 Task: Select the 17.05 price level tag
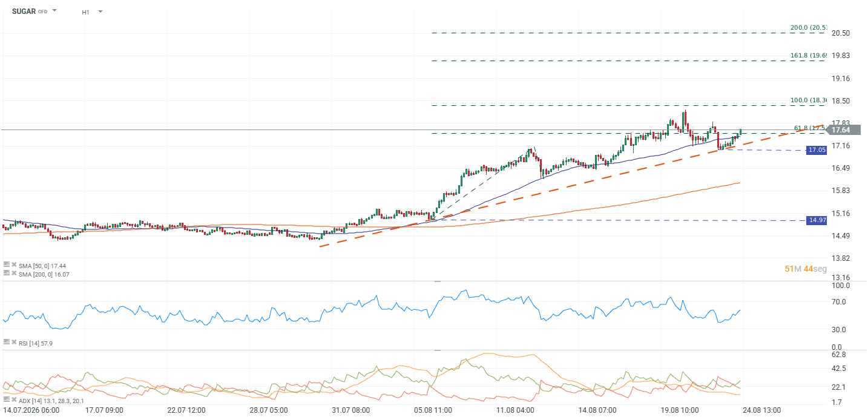point(817,150)
